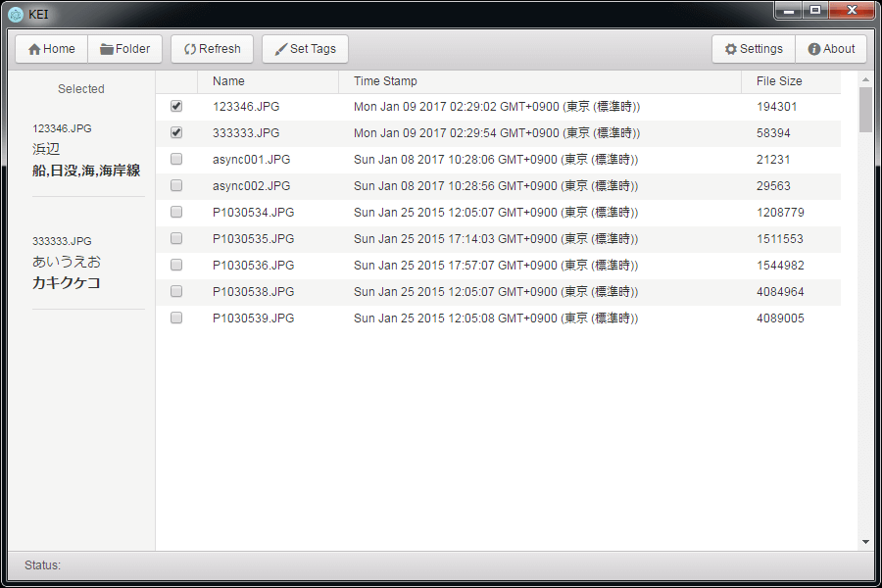Click file size 21231
The width and height of the screenshot is (882, 588).
[x=773, y=159]
